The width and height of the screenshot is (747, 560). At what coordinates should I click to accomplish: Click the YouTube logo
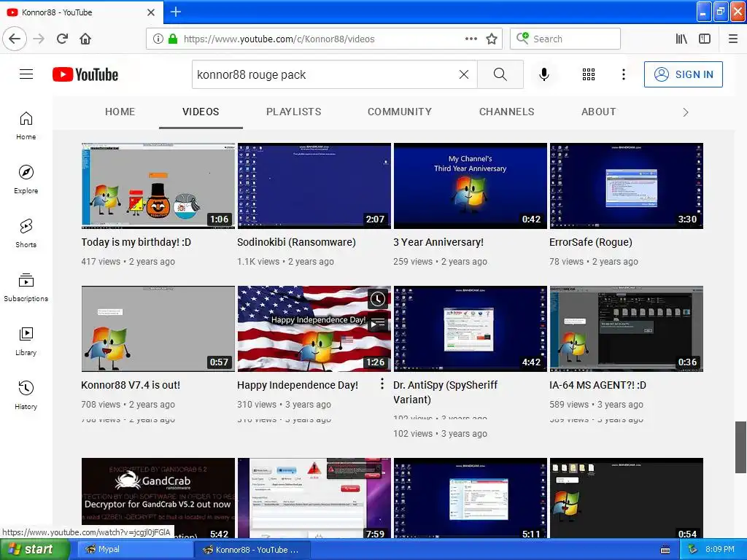tap(85, 74)
